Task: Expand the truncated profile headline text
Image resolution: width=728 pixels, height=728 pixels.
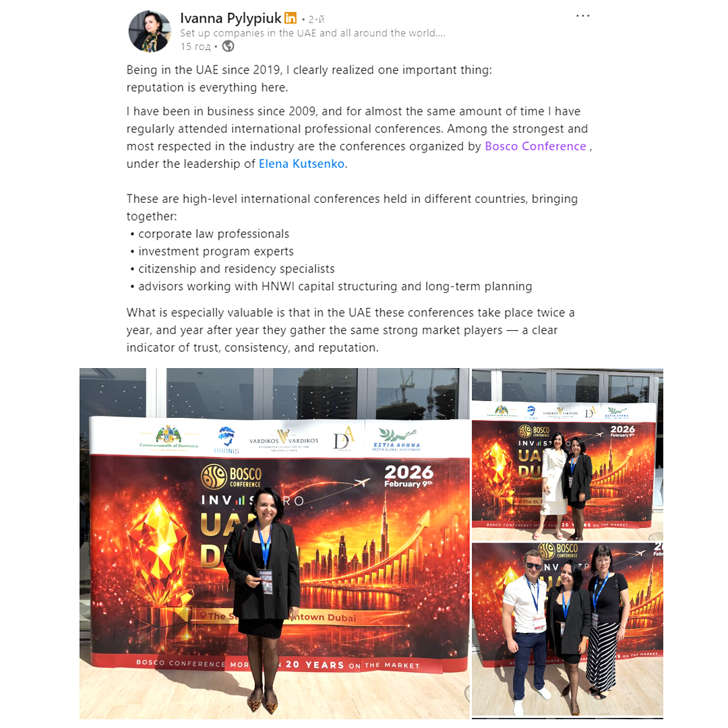Action: point(313,33)
